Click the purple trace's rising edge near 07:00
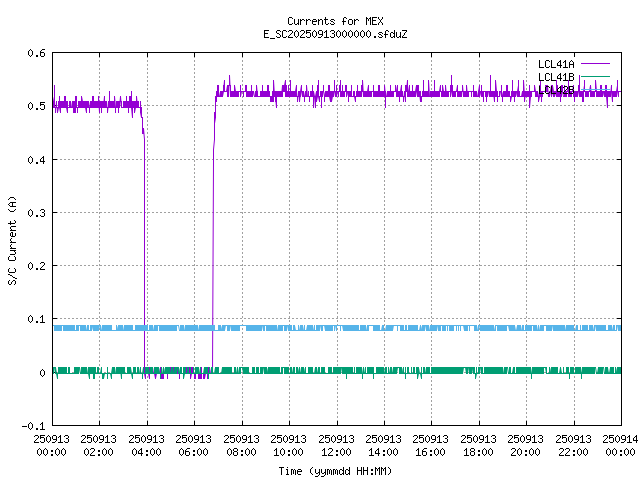The height and width of the screenshot is (480, 640). (x=213, y=250)
